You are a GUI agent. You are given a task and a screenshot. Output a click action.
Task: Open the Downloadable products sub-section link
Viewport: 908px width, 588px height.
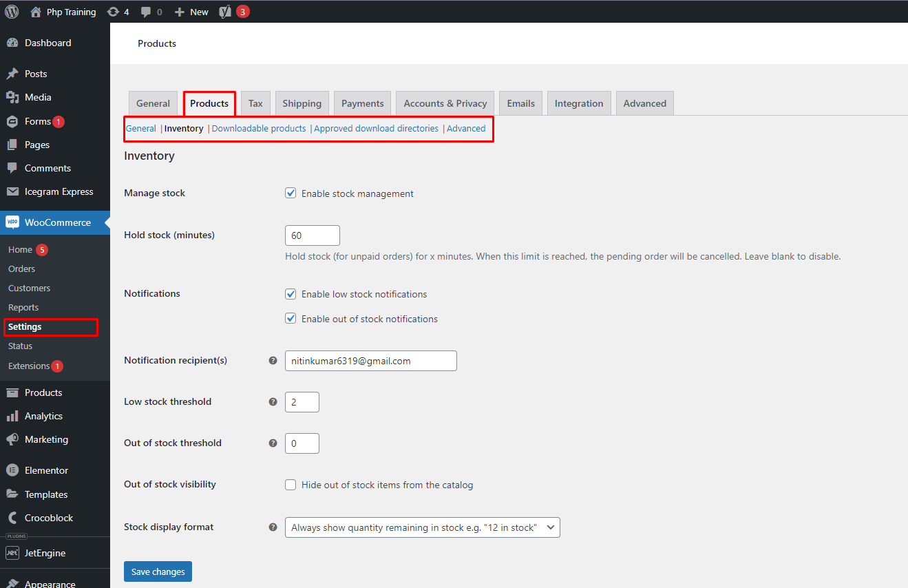(259, 129)
